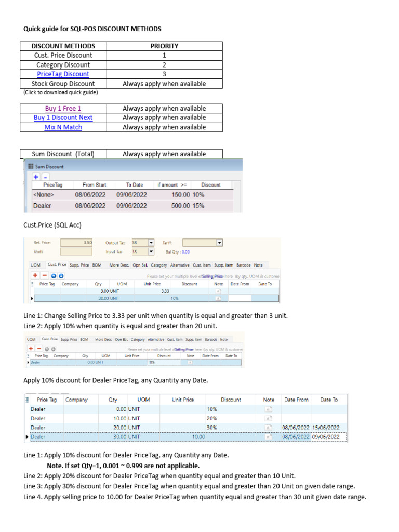Click red plus add icon in Ref. Price panel
Viewport: 399px width, 532px height.
pos(35,275)
